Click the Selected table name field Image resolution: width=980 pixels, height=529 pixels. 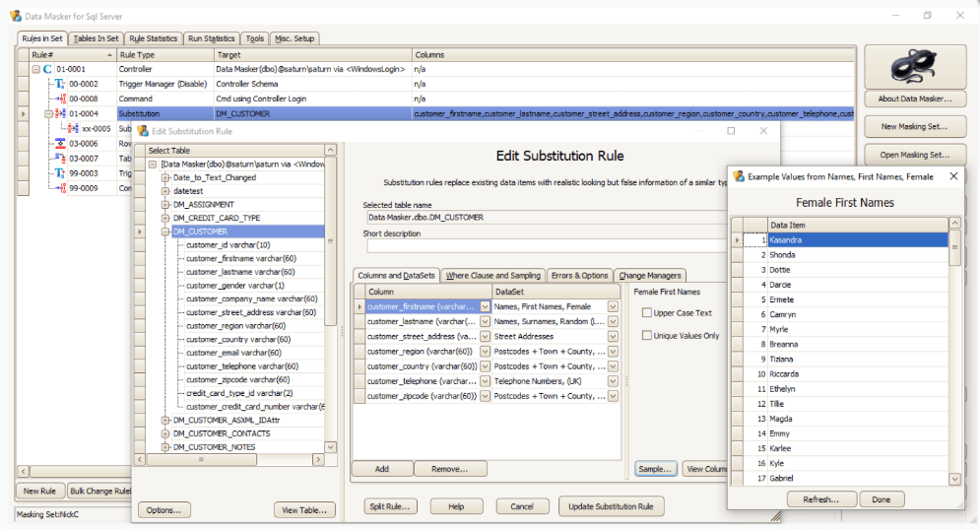pos(548,218)
